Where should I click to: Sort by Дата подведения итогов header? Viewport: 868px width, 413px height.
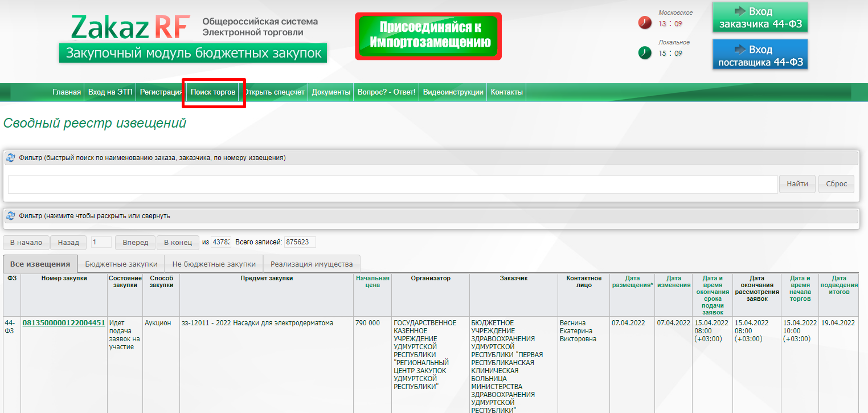838,285
